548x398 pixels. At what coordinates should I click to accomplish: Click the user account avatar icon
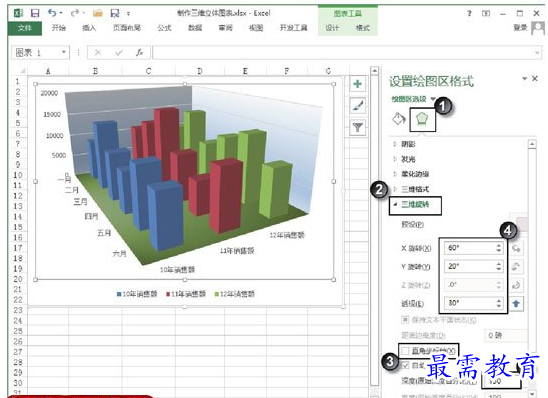click(x=538, y=28)
